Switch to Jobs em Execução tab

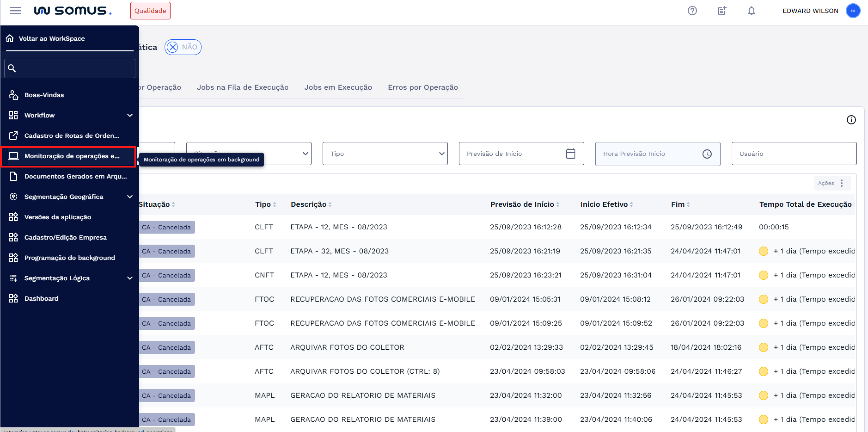338,87
